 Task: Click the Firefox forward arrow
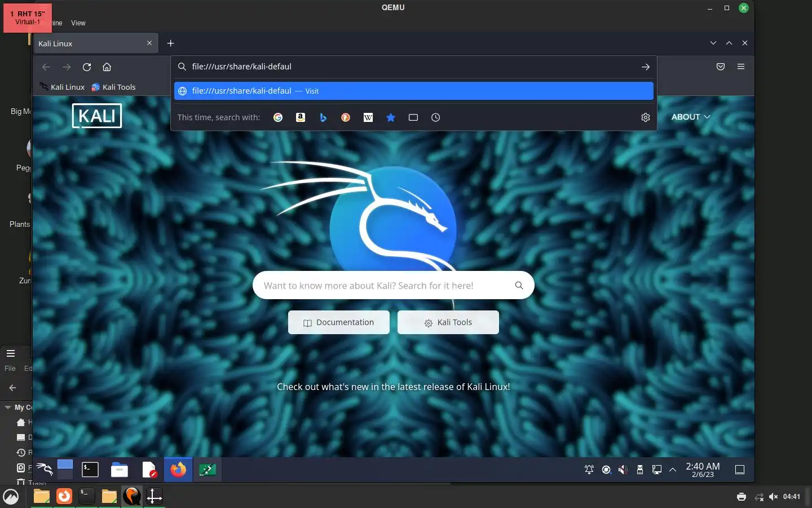coord(67,67)
